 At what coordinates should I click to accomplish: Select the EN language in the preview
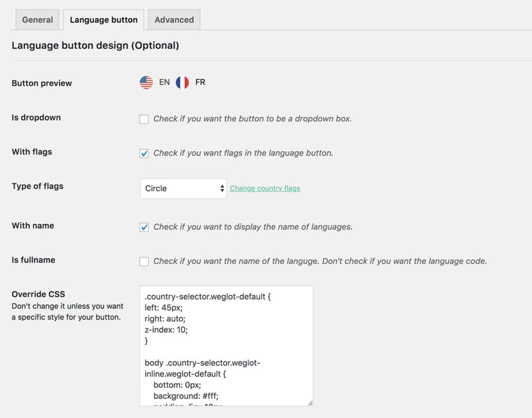[164, 82]
